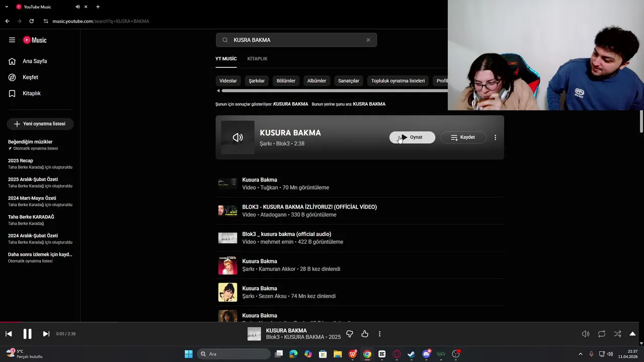Viewport: 644px width, 362px height.
Task: Filter results by Albümler chip
Action: (316, 81)
